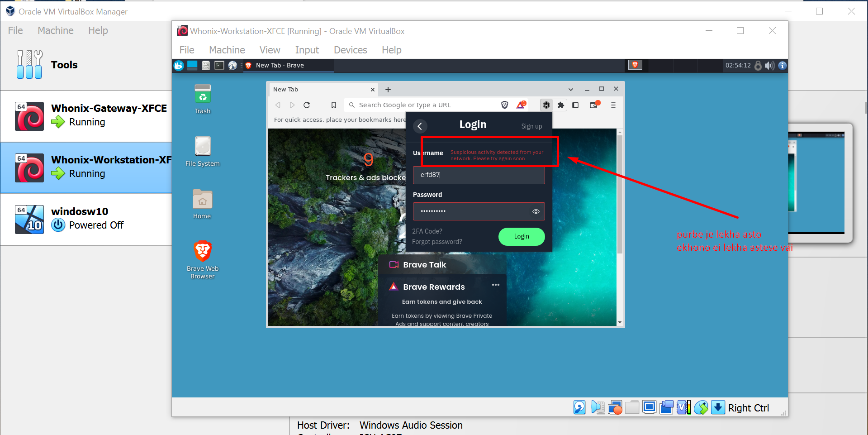Open Brave Rewards card options menu
The image size is (868, 435).
click(x=496, y=285)
